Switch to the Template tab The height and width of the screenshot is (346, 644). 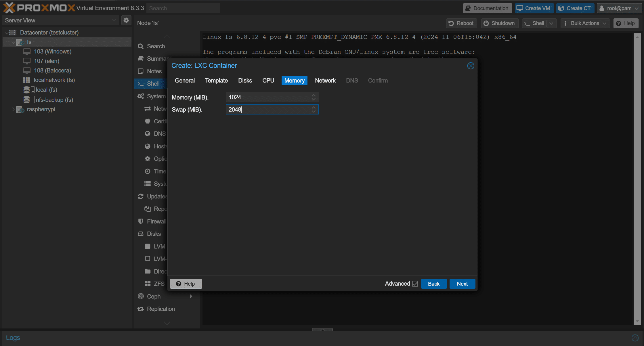216,81
